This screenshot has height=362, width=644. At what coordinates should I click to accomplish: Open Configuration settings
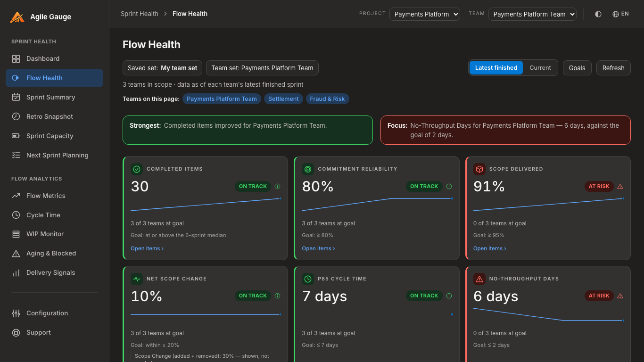(54, 313)
